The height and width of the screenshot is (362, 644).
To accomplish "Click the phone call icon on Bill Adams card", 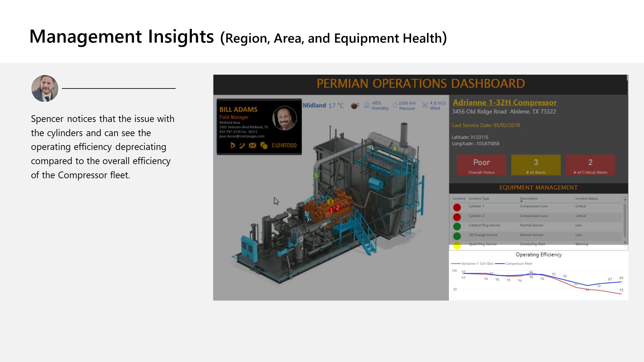I will click(x=242, y=145).
